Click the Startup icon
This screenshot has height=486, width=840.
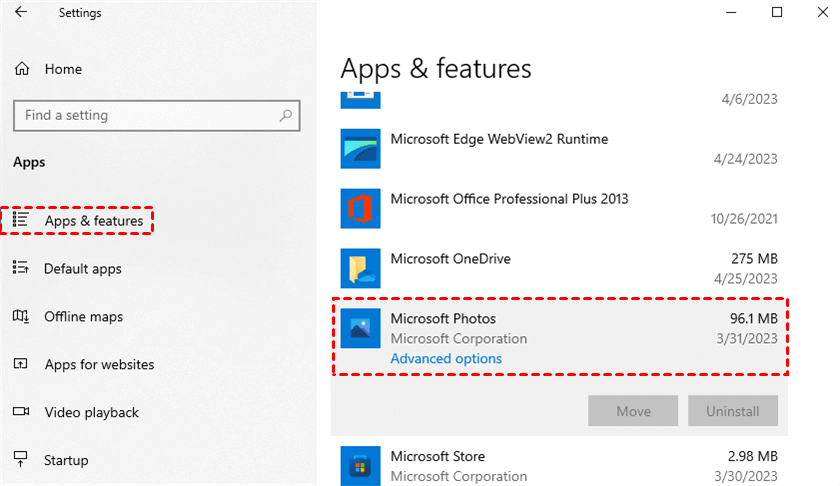[x=20, y=459]
